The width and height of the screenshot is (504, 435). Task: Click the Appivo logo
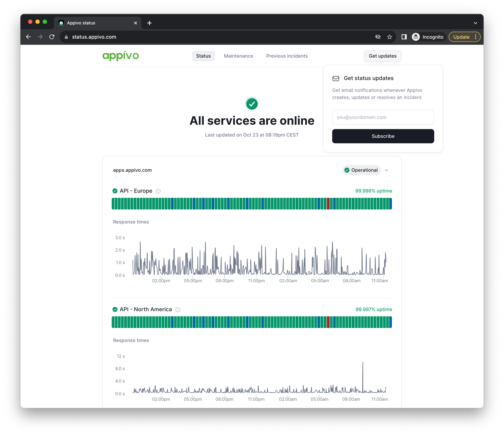(x=121, y=56)
